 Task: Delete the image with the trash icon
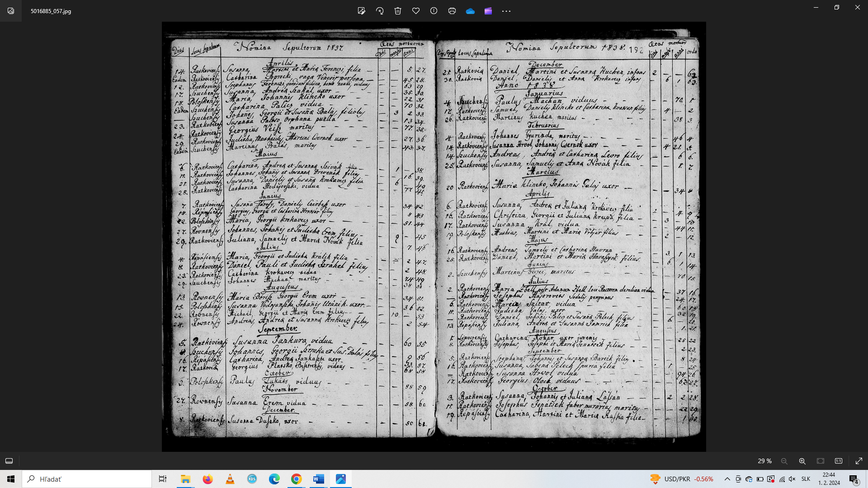398,11
